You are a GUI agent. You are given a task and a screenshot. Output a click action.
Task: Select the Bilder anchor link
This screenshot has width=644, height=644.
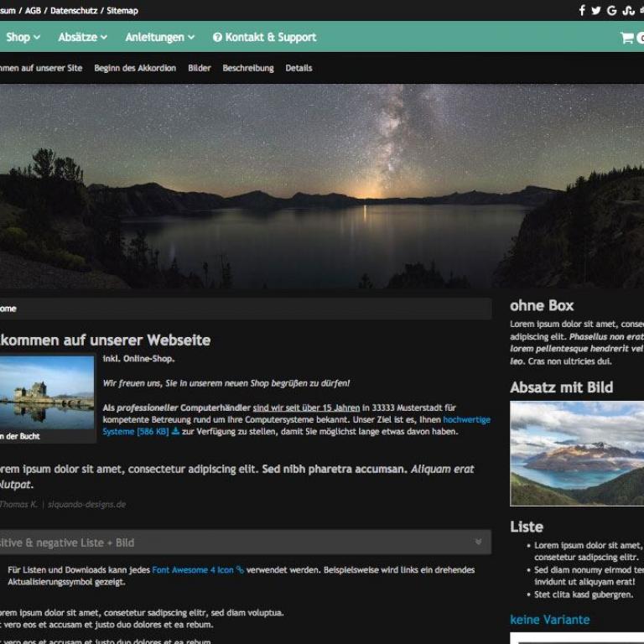tap(200, 68)
